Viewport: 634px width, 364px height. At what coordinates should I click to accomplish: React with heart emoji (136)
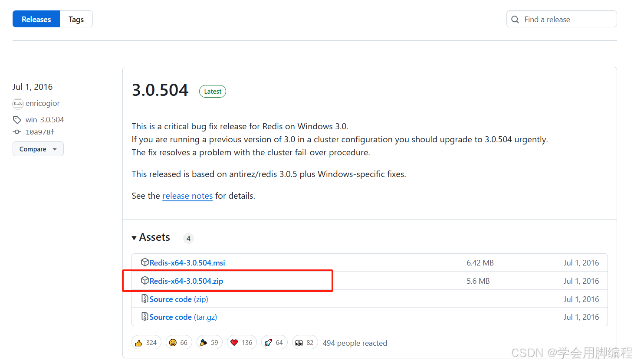pyautogui.click(x=242, y=343)
